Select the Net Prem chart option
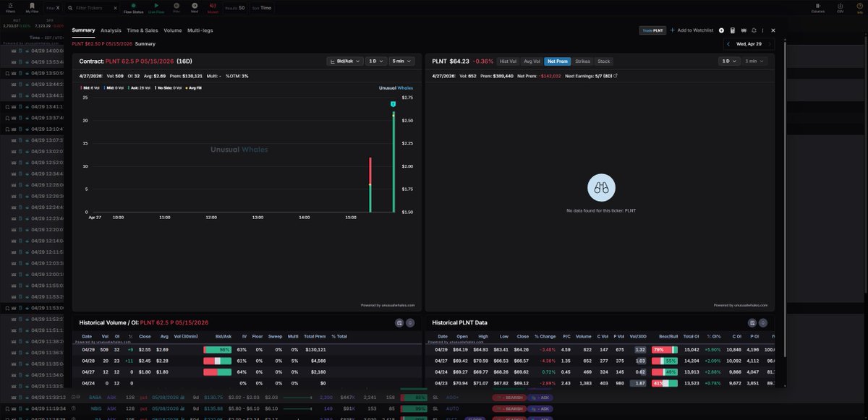This screenshot has width=868, height=420. (x=557, y=61)
